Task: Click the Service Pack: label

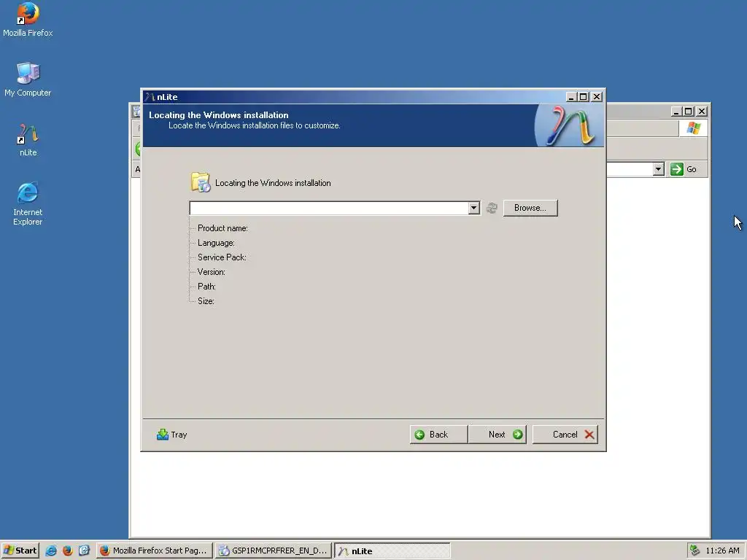Action: [222, 257]
